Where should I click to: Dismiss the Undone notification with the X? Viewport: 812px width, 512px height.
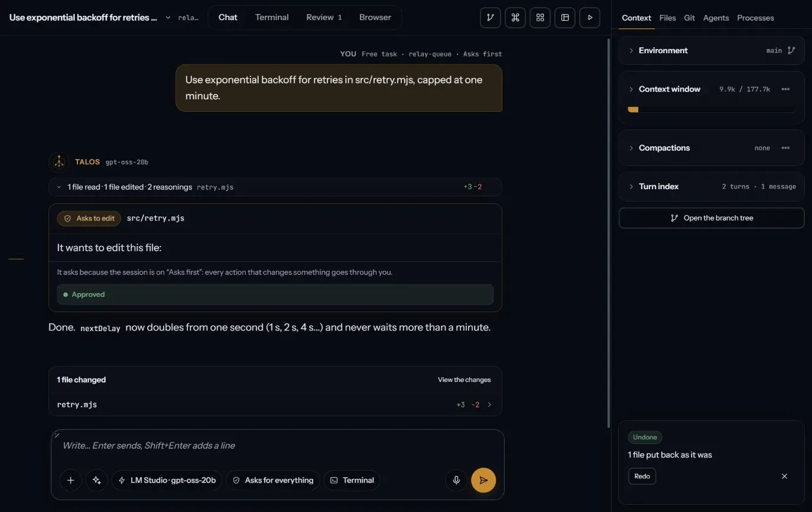click(x=785, y=477)
